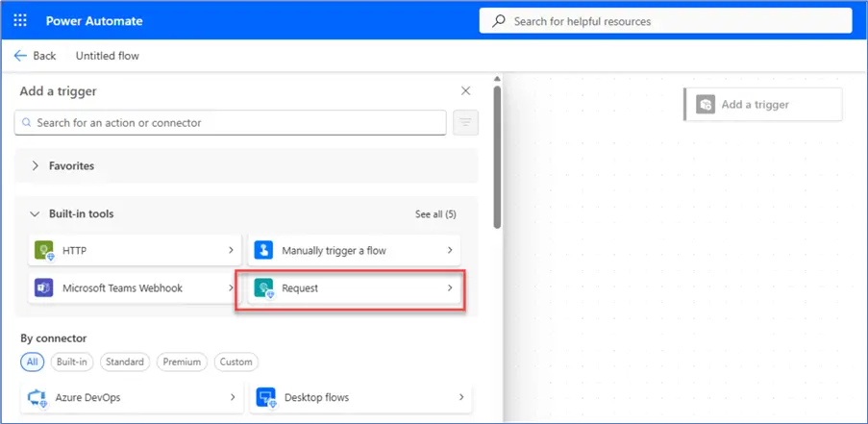Click the Microsoft Teams Webhook icon
868x424 pixels.
[43, 287]
